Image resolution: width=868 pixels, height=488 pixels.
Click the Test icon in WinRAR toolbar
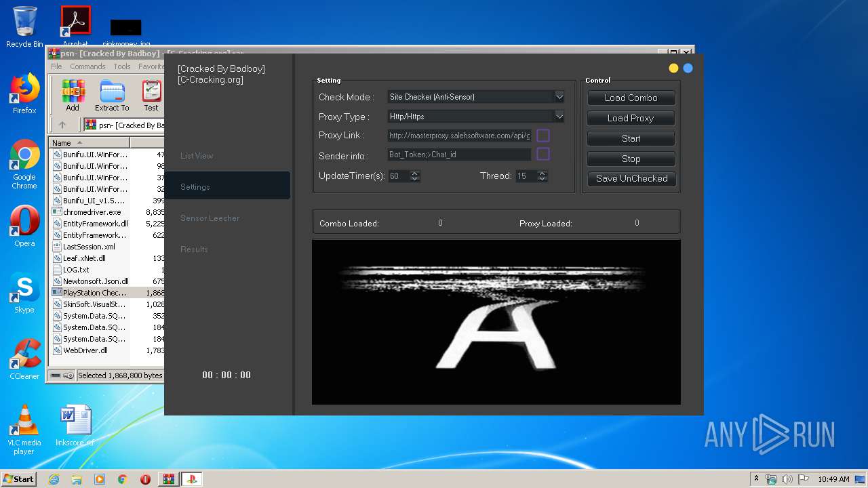151,95
